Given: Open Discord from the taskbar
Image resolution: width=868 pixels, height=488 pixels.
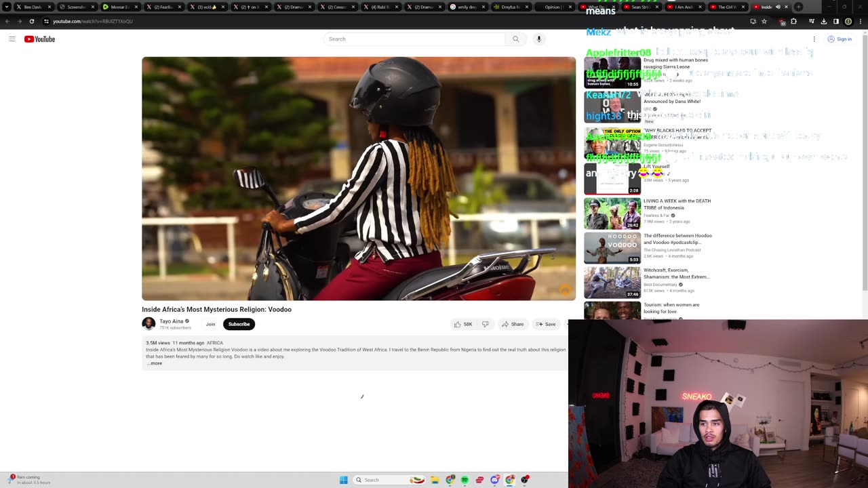Looking at the screenshot, I should (x=495, y=480).
